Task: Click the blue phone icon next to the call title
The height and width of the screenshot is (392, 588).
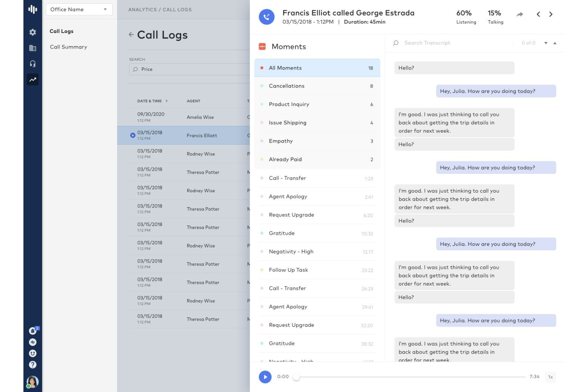Action: point(267,17)
